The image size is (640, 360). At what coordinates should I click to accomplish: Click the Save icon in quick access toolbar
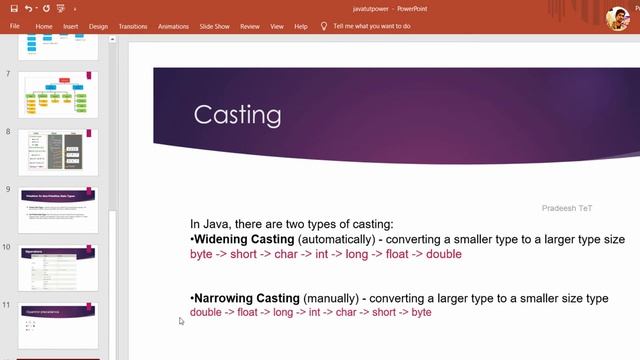[x=14, y=9]
